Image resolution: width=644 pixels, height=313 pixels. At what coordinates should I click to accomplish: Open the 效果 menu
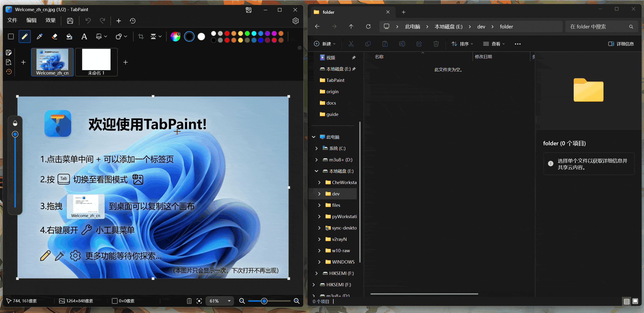point(50,21)
